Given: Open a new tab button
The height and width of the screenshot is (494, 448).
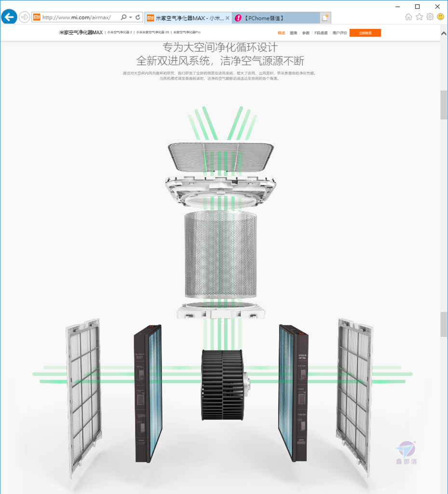Looking at the screenshot, I should coord(326,18).
